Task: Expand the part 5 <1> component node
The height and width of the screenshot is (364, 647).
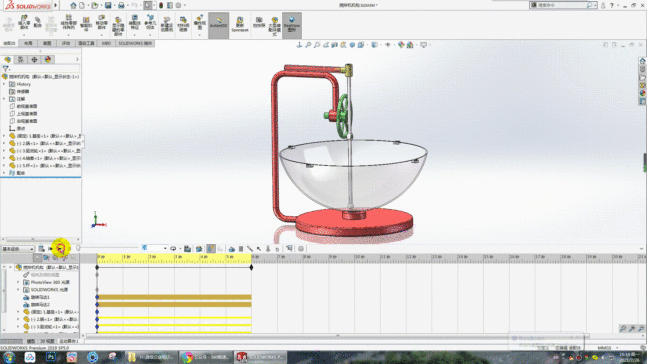Action: tap(4, 165)
